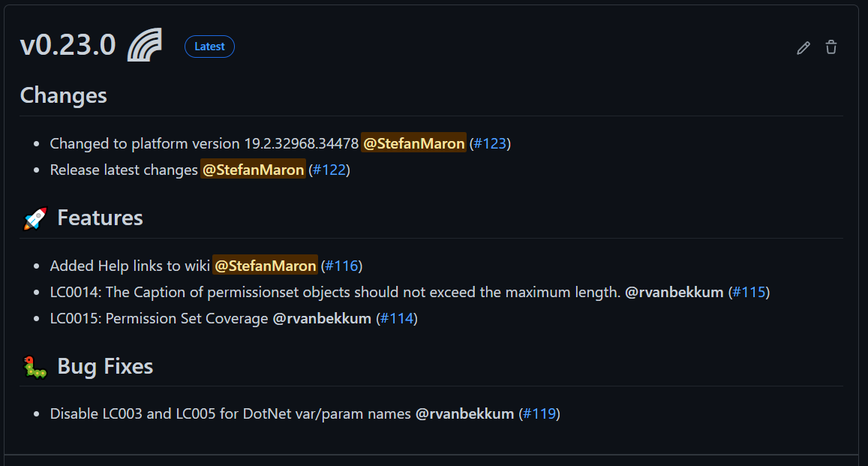The width and height of the screenshot is (868, 466).
Task: Open the #114 Permission Set Coverage link
Action: coord(397,319)
